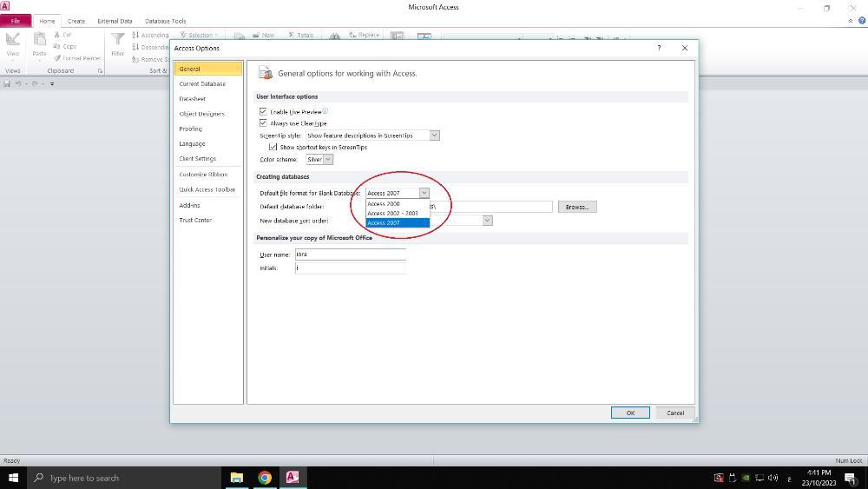Click the NVIDIA tray icon
868x489 pixels.
(746, 478)
